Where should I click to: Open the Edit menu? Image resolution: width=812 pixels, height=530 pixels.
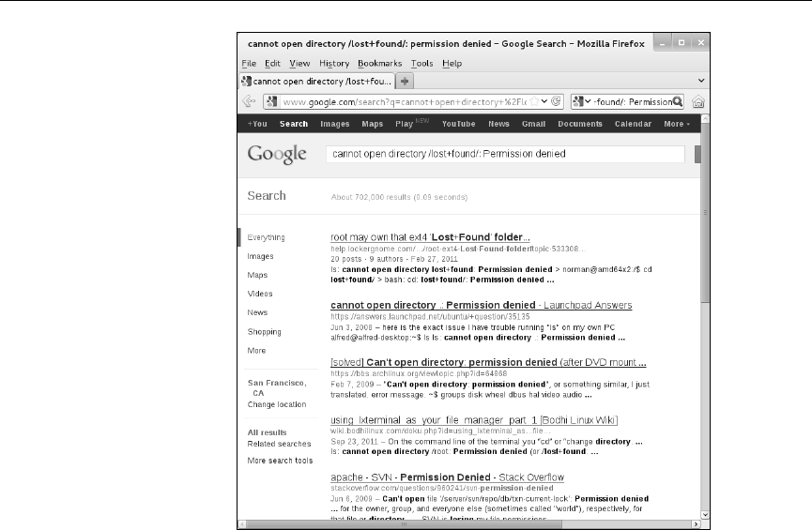click(x=272, y=63)
